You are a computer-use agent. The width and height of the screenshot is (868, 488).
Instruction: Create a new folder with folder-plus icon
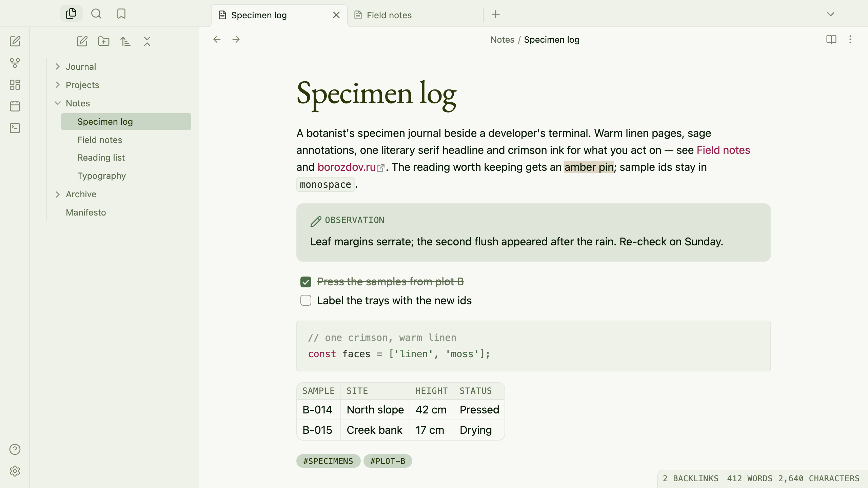[104, 41]
